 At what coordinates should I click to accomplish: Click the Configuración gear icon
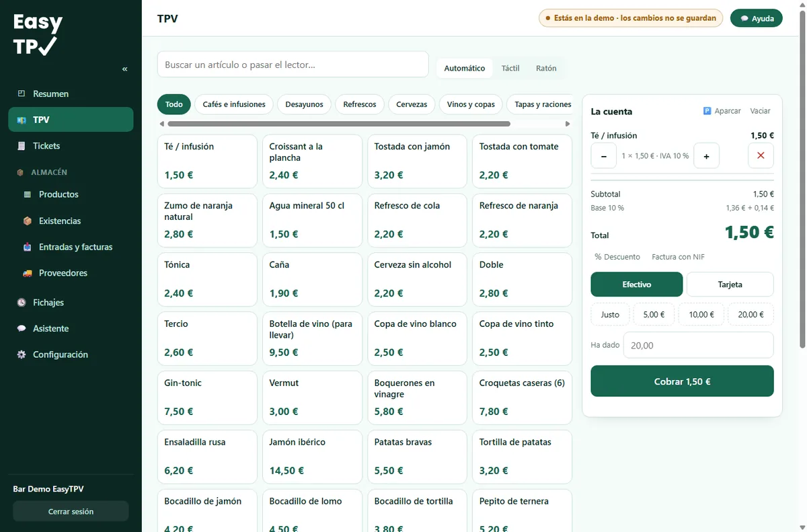[22, 354]
